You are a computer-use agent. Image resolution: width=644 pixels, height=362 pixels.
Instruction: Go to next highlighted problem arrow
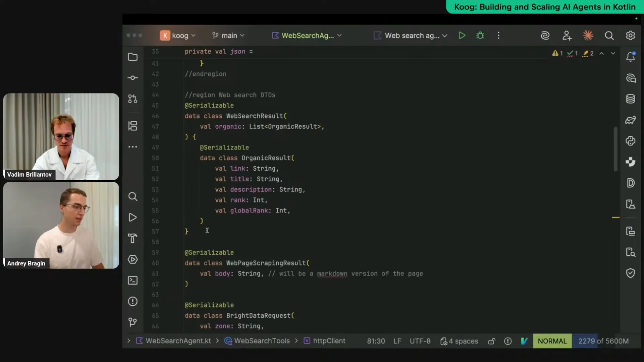tap(613, 53)
